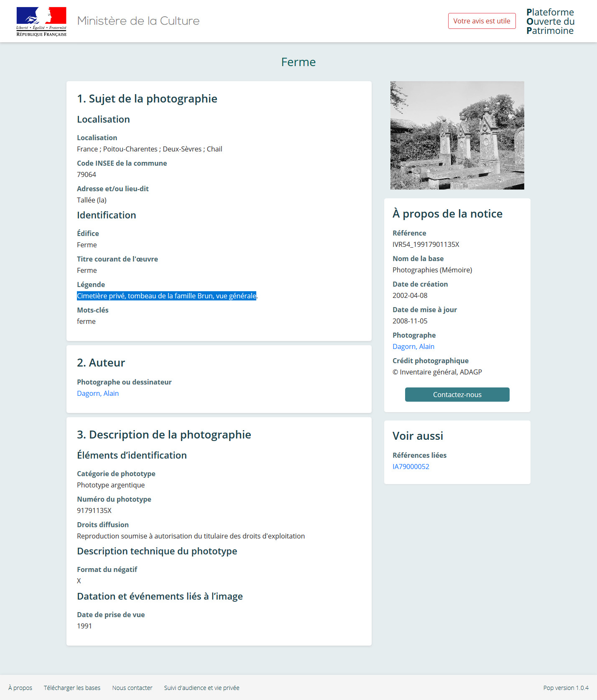The height and width of the screenshot is (700, 597).
Task: Open the Plateforme Ouverte du Patrimoine logo
Action: pos(550,21)
